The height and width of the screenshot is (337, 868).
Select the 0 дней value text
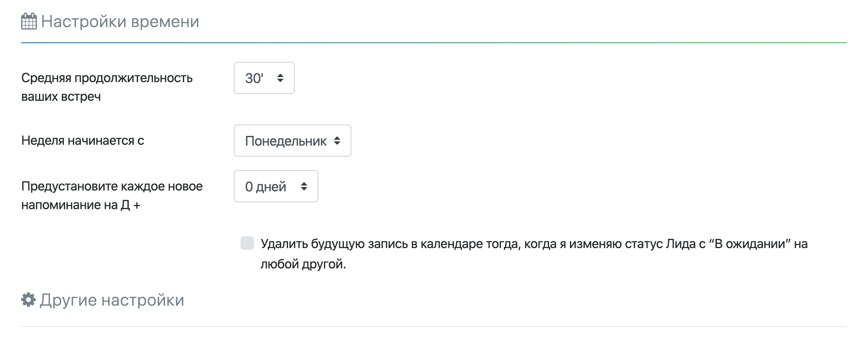point(265,187)
